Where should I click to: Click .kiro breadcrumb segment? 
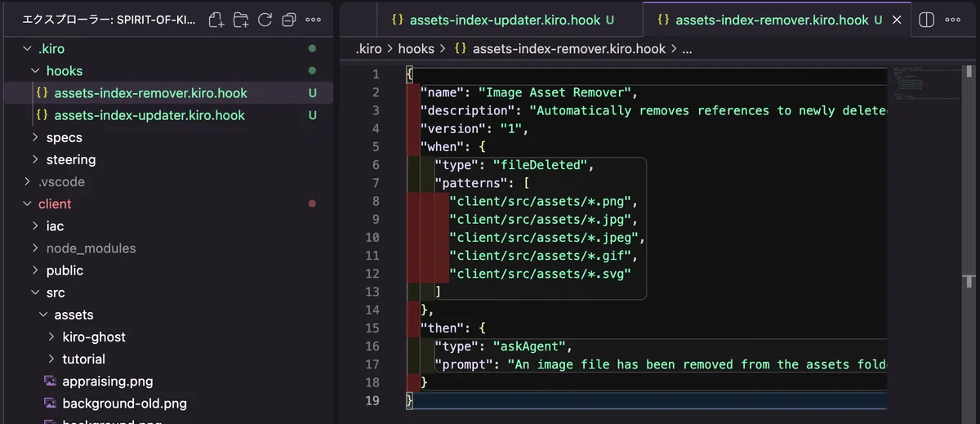[x=369, y=49]
